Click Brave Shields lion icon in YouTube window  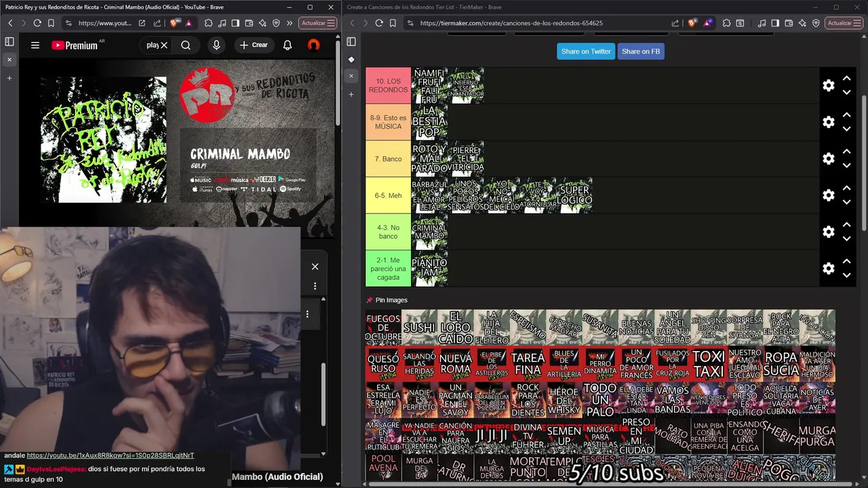(175, 23)
